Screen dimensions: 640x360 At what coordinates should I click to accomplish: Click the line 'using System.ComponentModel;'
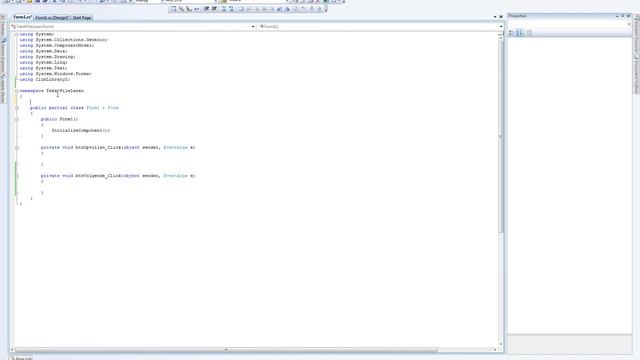[57, 46]
